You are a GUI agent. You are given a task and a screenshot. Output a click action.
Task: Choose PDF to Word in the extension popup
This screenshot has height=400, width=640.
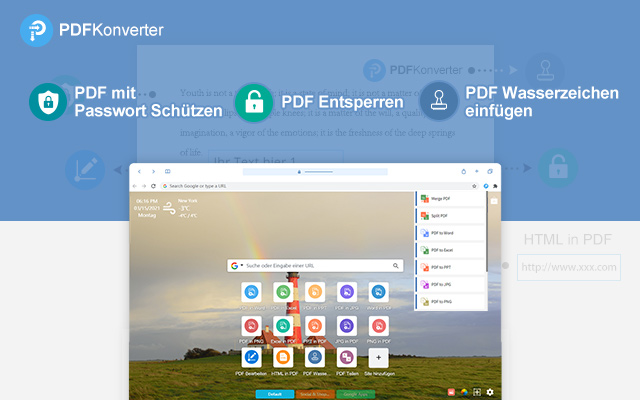tap(450, 233)
